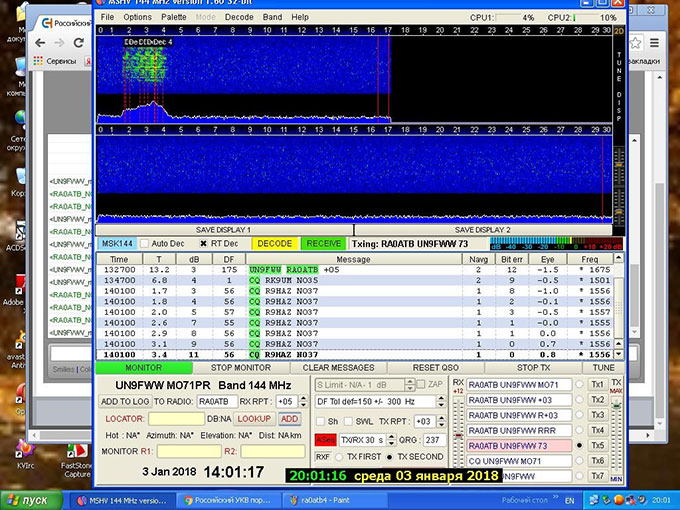
Task: Open the Help menu
Action: pos(300,17)
